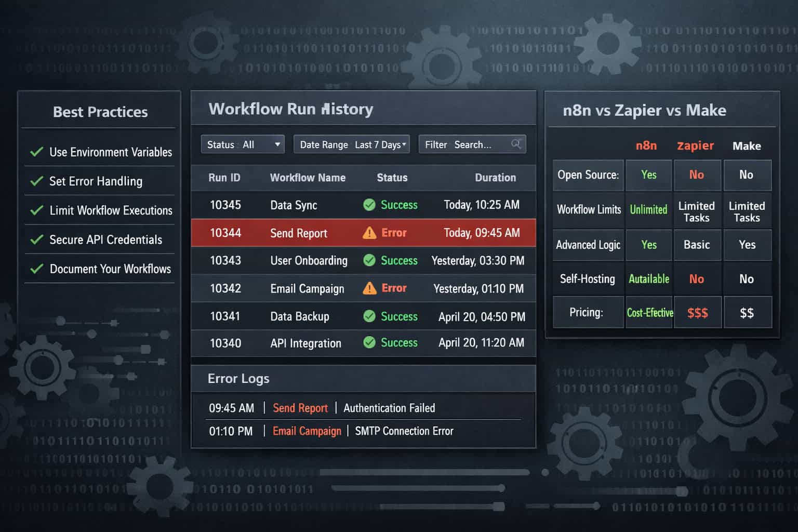Click the success icon for Data Sync

(x=369, y=205)
